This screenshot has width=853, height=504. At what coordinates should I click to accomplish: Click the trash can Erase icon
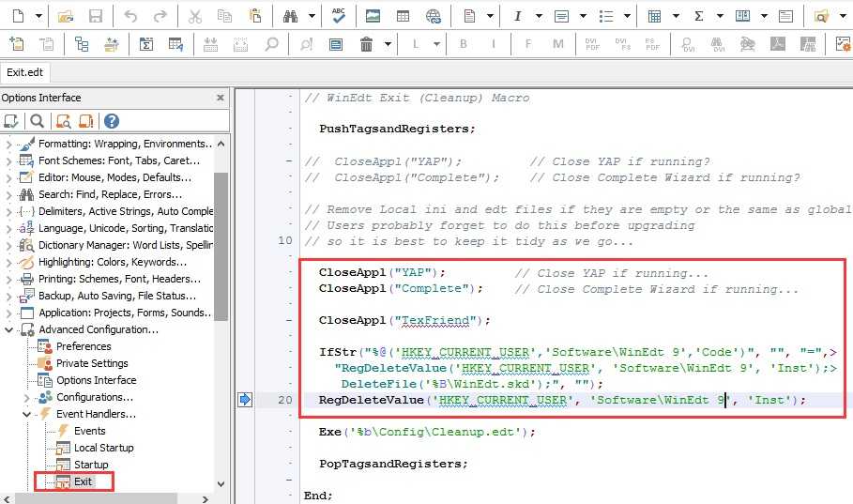click(x=367, y=44)
